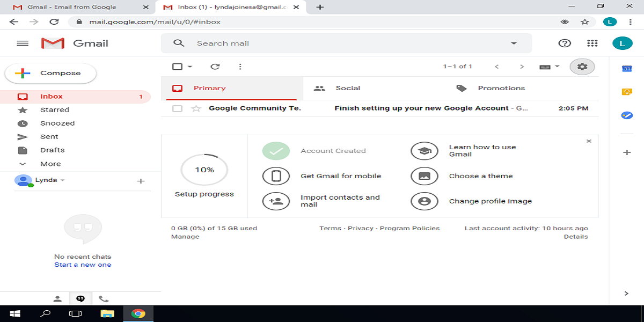Check the Google Community Team email checkbox
This screenshot has height=322, width=644.
177,108
